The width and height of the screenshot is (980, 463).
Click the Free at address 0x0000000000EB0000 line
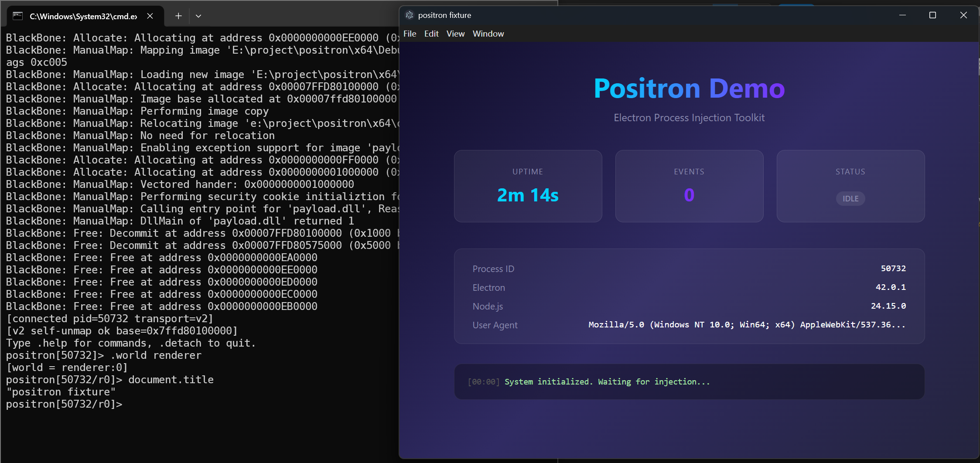(x=162, y=306)
